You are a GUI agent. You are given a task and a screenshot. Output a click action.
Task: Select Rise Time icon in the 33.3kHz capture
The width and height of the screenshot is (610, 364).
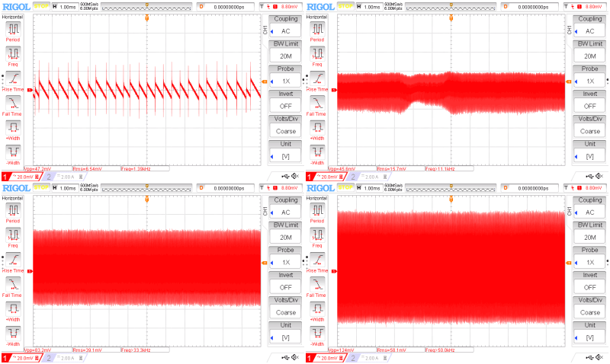coord(14,261)
